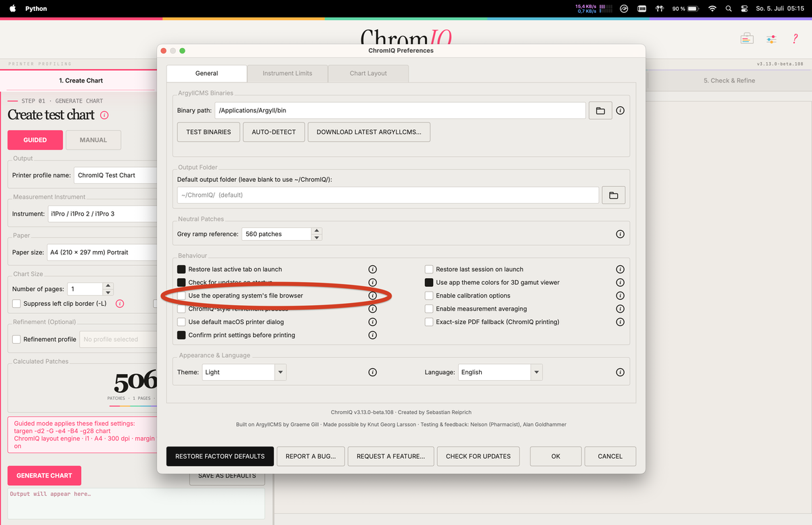
Task: Show info about Enable calibration options
Action: (620, 296)
